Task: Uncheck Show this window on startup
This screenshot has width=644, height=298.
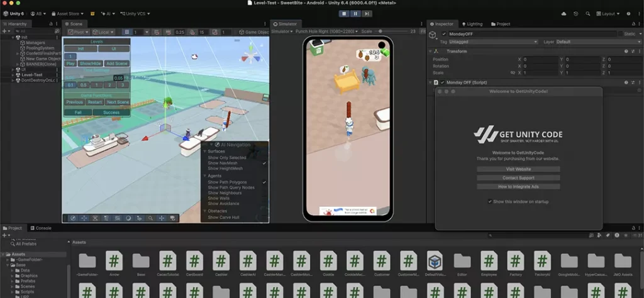Action: [x=489, y=202]
